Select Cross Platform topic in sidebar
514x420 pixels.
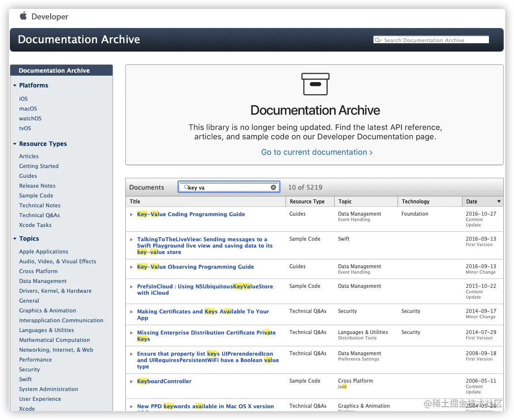[38, 271]
